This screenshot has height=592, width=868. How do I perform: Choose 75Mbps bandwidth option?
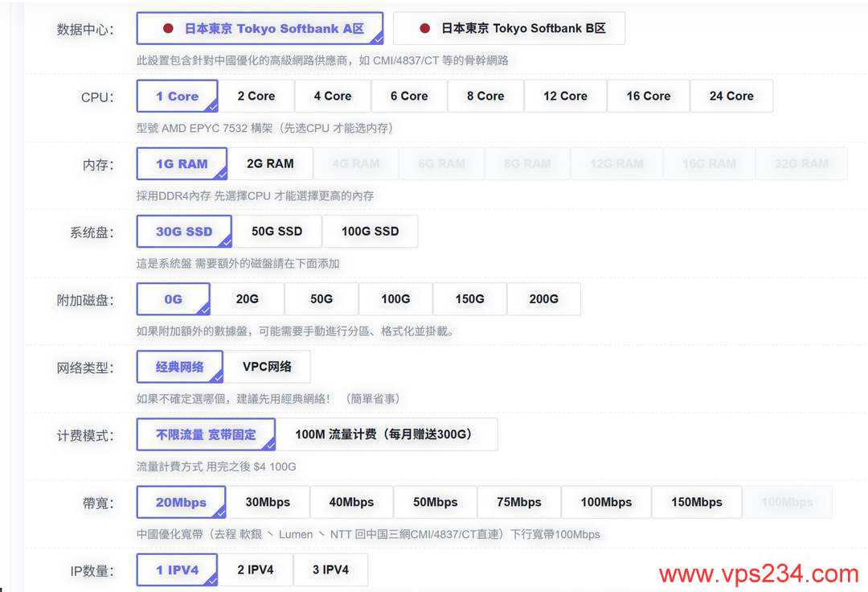coord(519,501)
